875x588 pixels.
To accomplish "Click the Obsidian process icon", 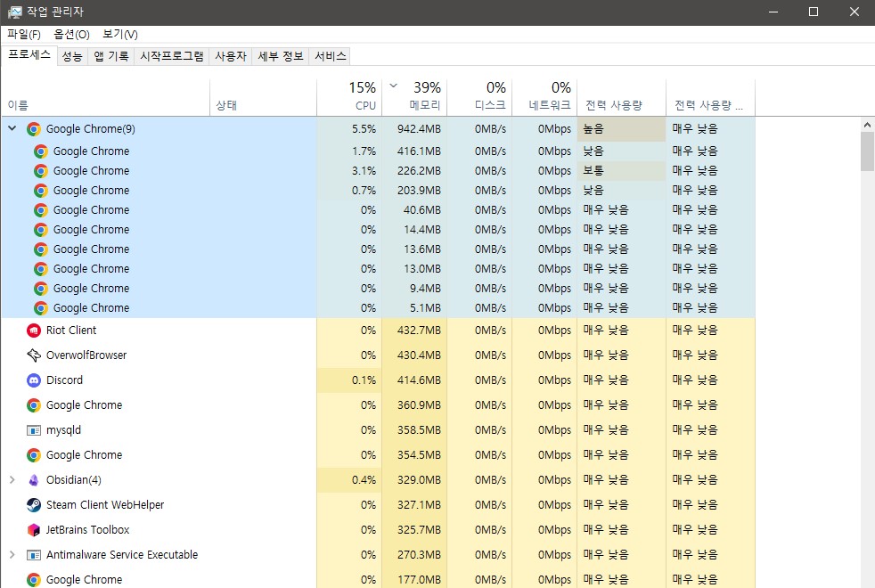I will (x=34, y=480).
